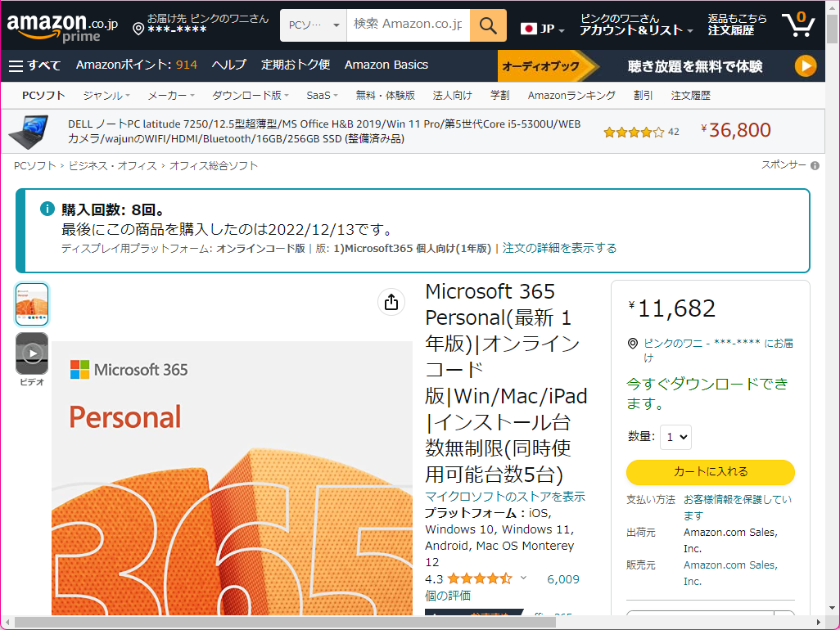Viewport: 840px width, 630px height.
Task: Click the horizontal scrollbar thumb
Action: (x=285, y=622)
